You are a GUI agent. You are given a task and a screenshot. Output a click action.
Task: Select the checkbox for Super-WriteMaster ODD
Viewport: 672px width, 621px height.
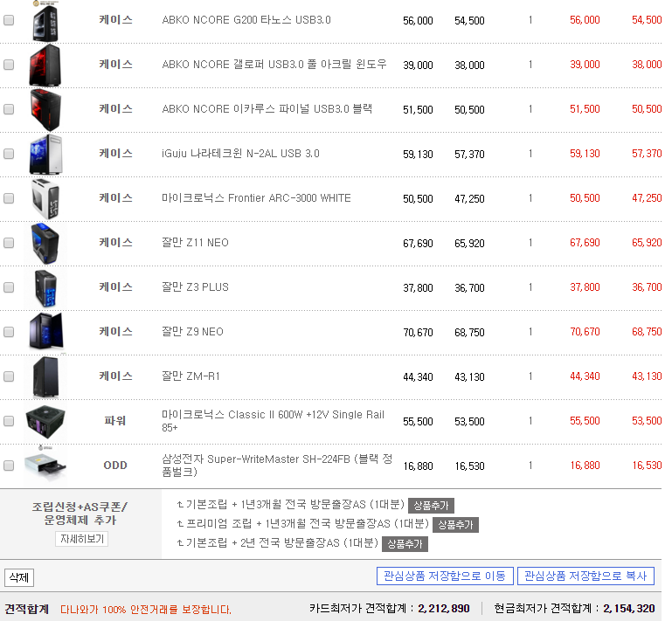(9, 466)
